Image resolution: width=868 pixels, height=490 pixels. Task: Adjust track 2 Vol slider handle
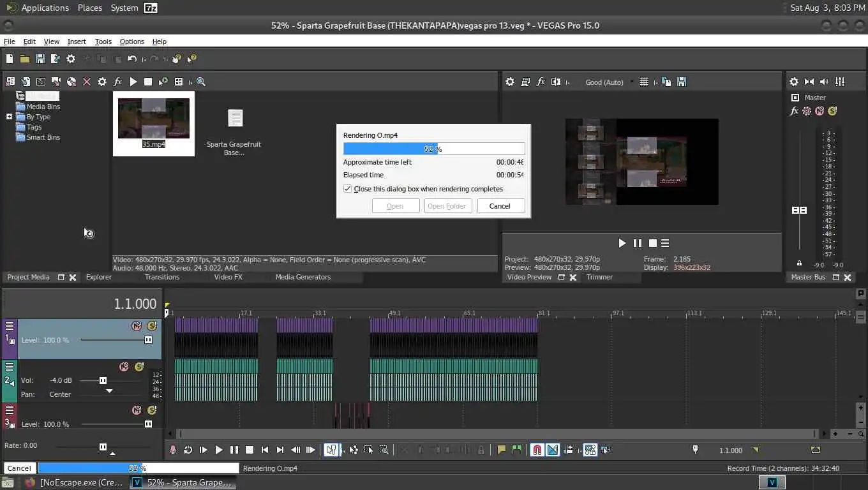click(x=103, y=380)
